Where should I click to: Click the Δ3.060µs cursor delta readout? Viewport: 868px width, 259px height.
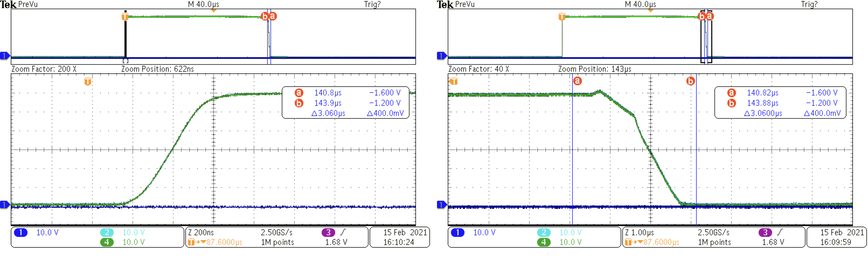329,113
